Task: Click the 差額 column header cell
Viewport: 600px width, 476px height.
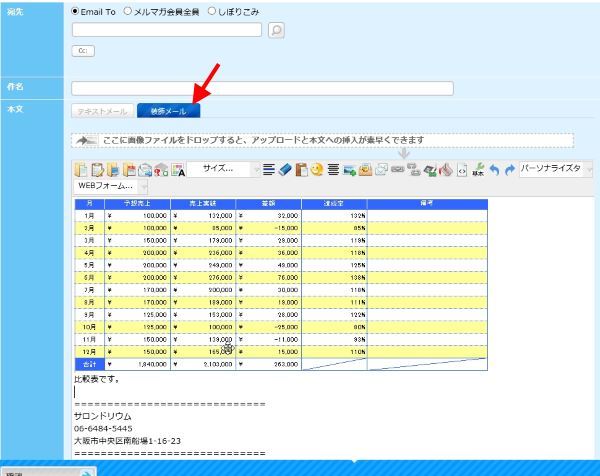Action: tap(269, 204)
